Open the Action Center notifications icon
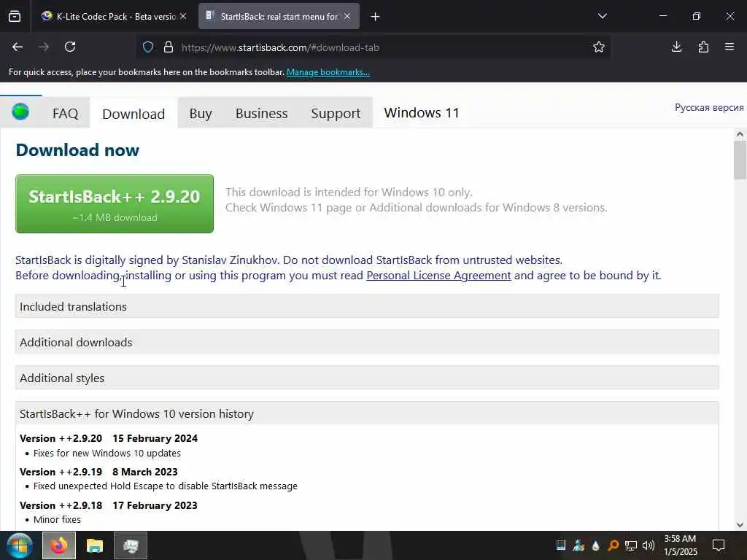This screenshot has height=560, width=747. click(719, 545)
